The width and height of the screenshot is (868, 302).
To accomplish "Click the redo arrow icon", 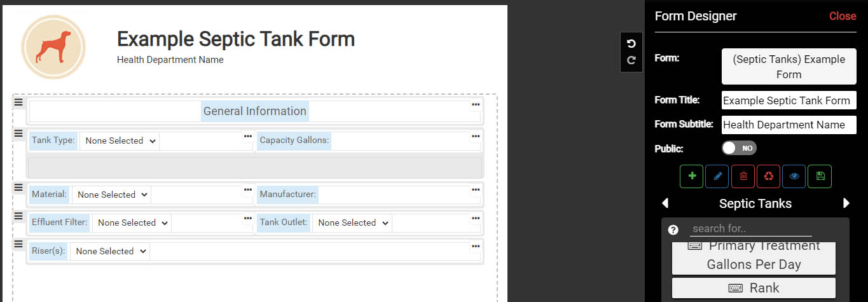I will [x=631, y=60].
